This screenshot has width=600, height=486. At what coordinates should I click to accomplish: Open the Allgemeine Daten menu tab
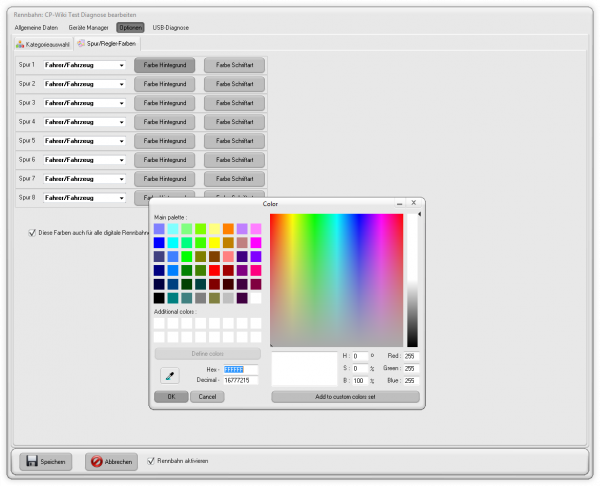34,27
